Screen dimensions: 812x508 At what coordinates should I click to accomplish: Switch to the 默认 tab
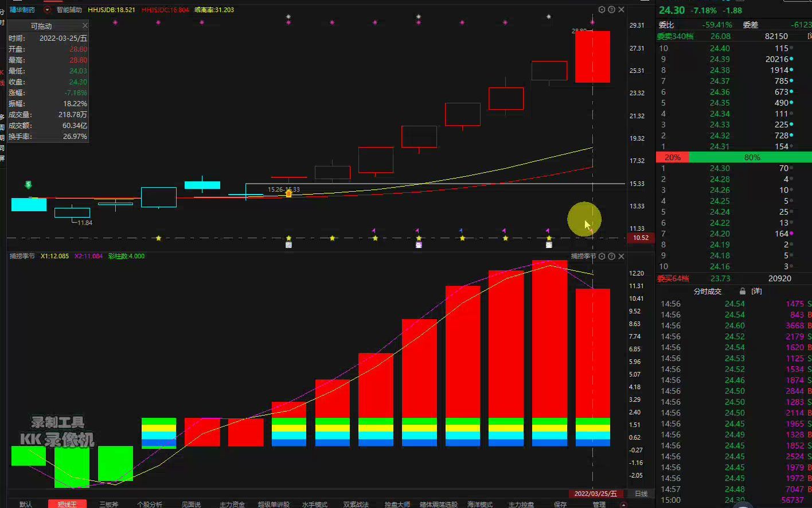coord(26,504)
